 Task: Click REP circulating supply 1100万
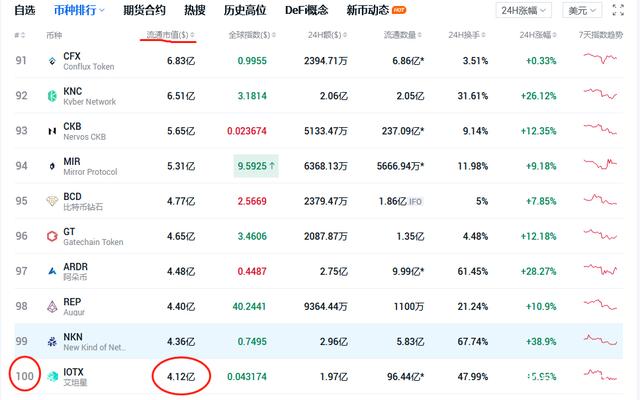(409, 307)
